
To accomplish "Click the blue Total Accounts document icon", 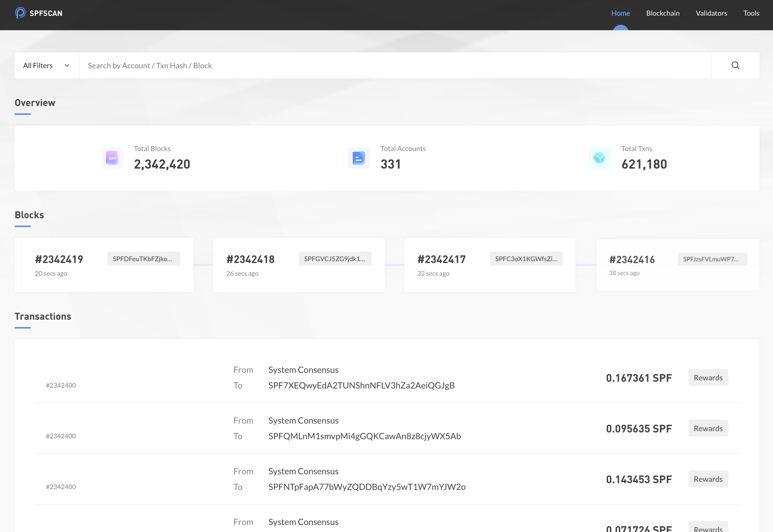I will (359, 158).
